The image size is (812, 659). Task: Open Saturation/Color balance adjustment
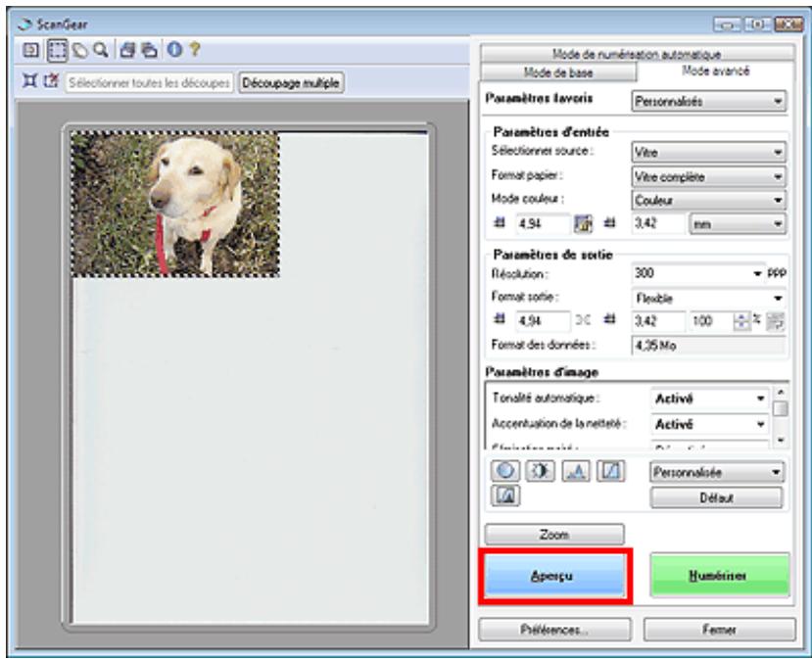point(505,471)
